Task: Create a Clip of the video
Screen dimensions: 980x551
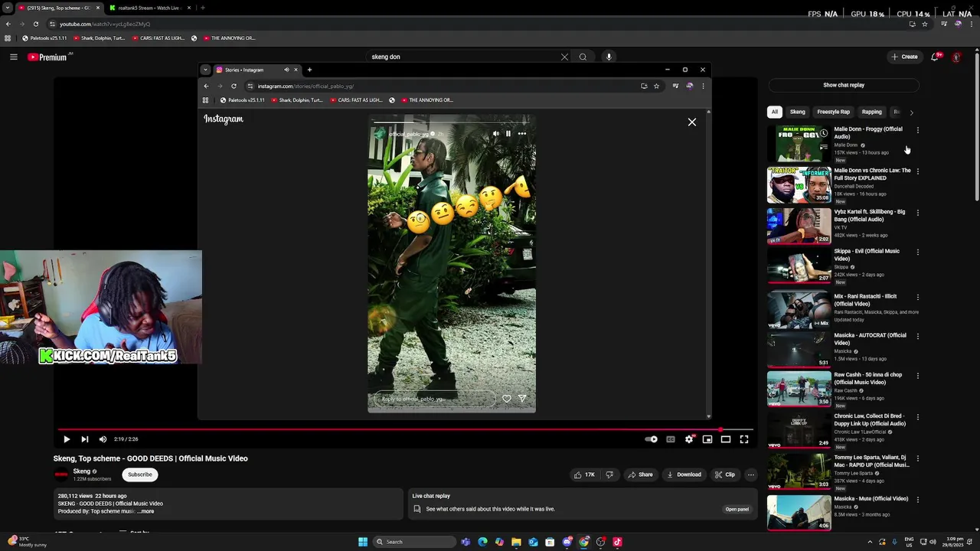Action: [x=725, y=474]
